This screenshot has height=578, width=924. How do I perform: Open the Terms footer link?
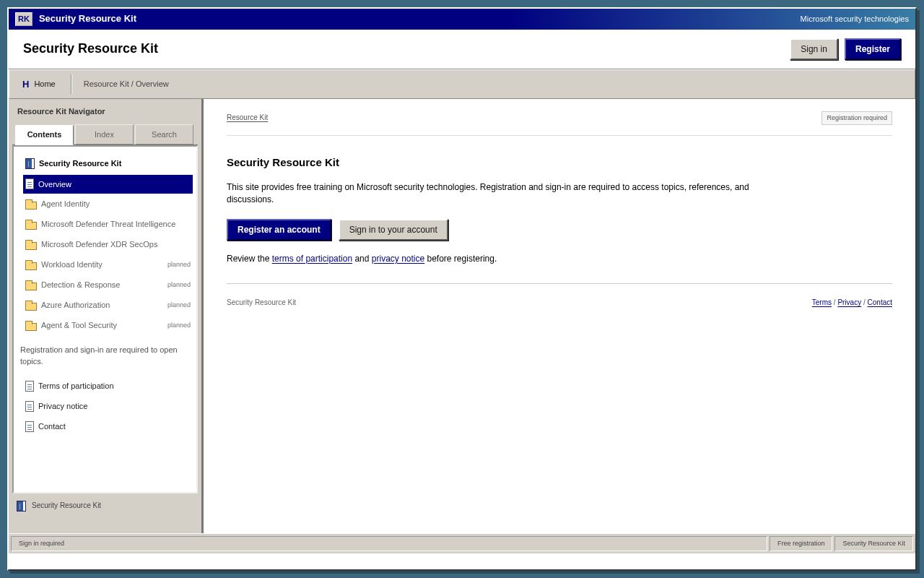click(821, 303)
